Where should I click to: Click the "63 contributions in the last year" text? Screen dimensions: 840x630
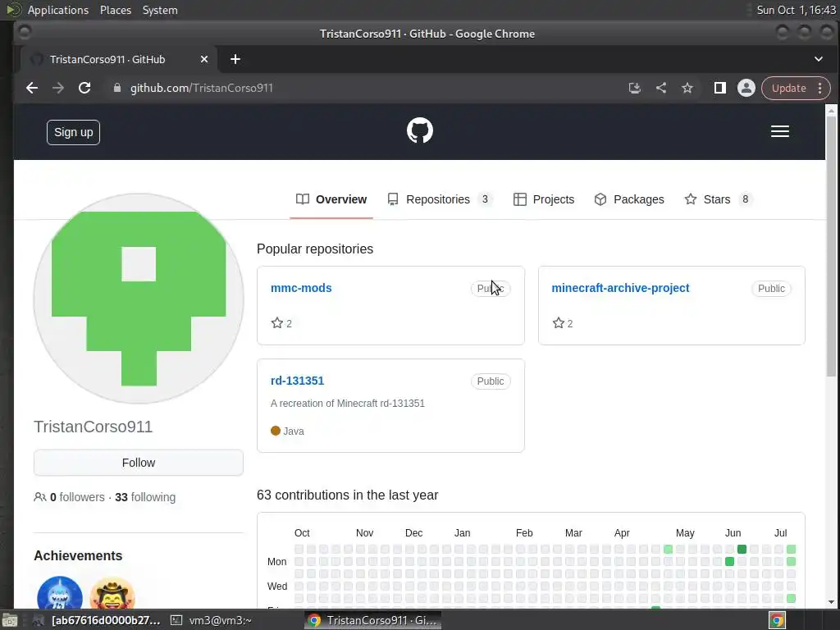(x=347, y=495)
